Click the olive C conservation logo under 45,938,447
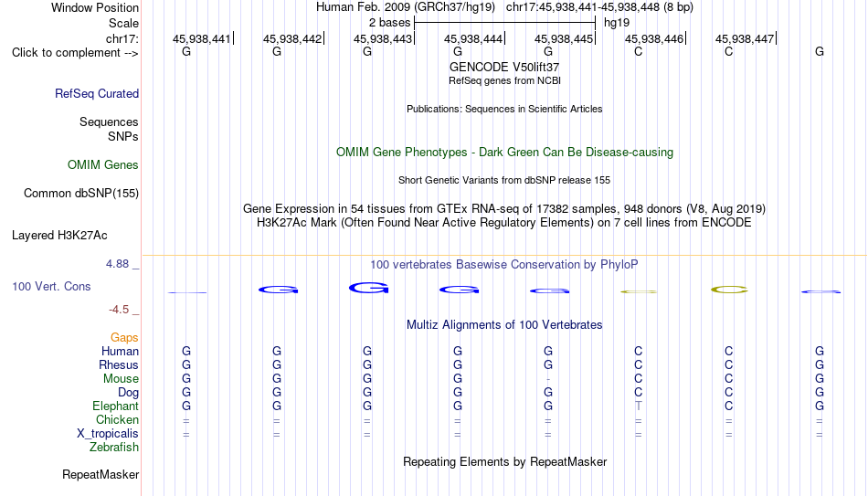This screenshot has height=496, width=868. (x=730, y=290)
